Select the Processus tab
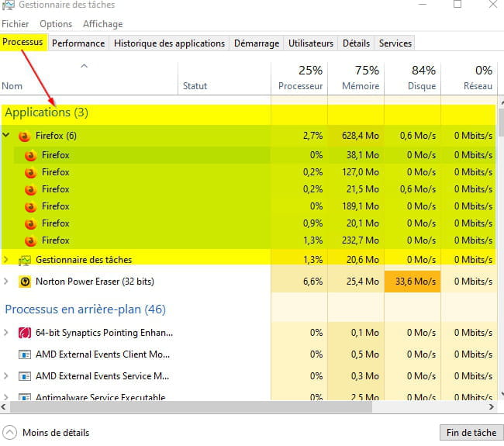504x446 pixels. pos(22,42)
